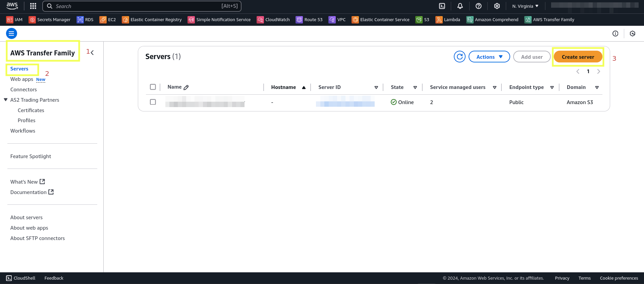Image resolution: width=644 pixels, height=284 pixels.
Task: Open the Actions dropdown
Action: click(x=489, y=57)
